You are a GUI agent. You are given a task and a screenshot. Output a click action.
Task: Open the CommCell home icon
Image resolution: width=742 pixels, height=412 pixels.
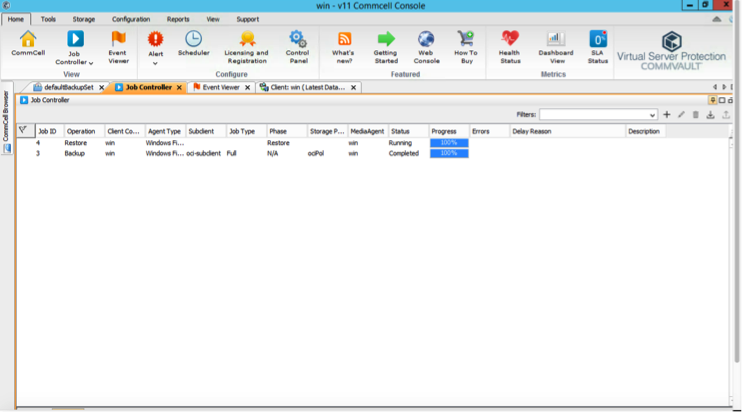pos(28,44)
